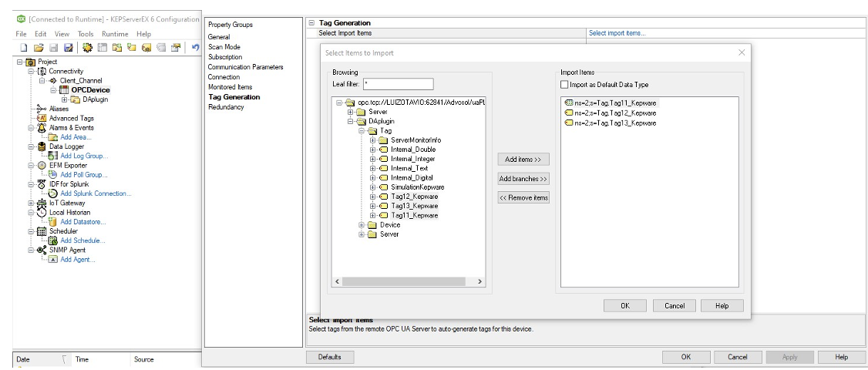Click the New Tag Group toolbar icon
Viewport: 868px width, 370px height.
[x=117, y=49]
